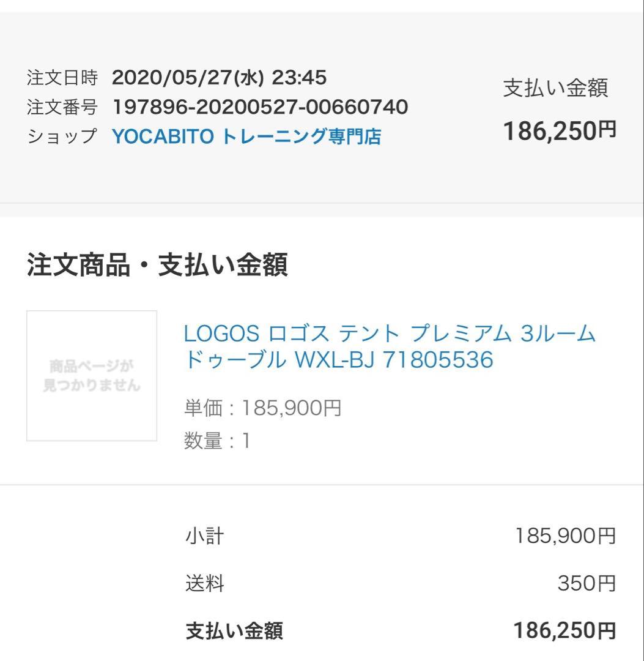This screenshot has width=644, height=661.
Task: Click the 小計 label
Action: [205, 537]
